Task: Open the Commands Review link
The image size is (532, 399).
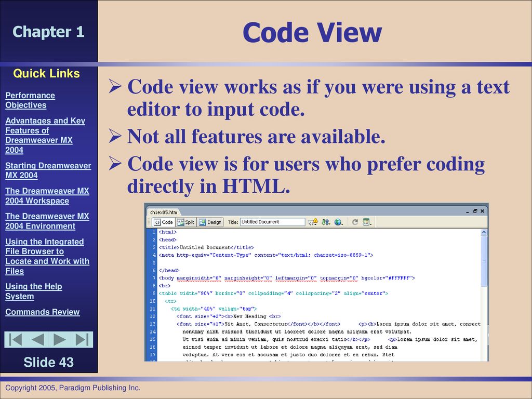Action: pyautogui.click(x=43, y=312)
